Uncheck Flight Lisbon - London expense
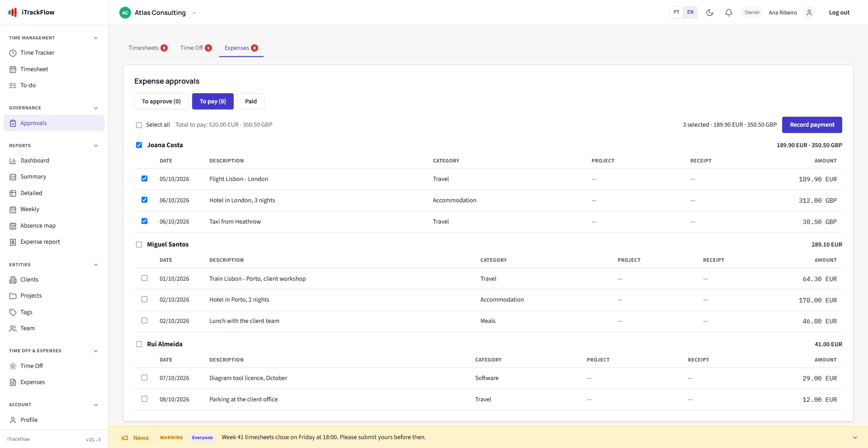 click(x=144, y=179)
